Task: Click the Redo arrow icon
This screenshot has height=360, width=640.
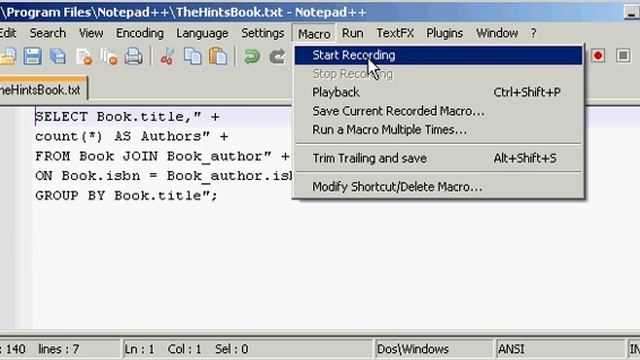Action: pyautogui.click(x=277, y=56)
